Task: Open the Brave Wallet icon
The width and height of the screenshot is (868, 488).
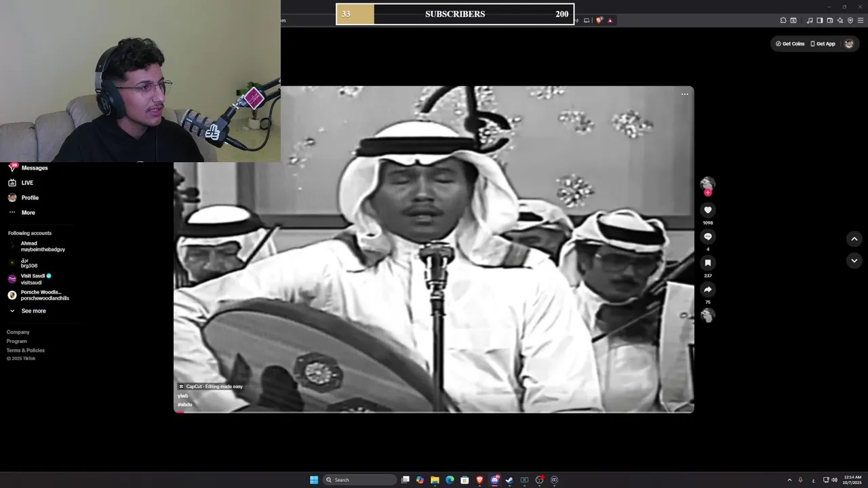Action: 830,20
